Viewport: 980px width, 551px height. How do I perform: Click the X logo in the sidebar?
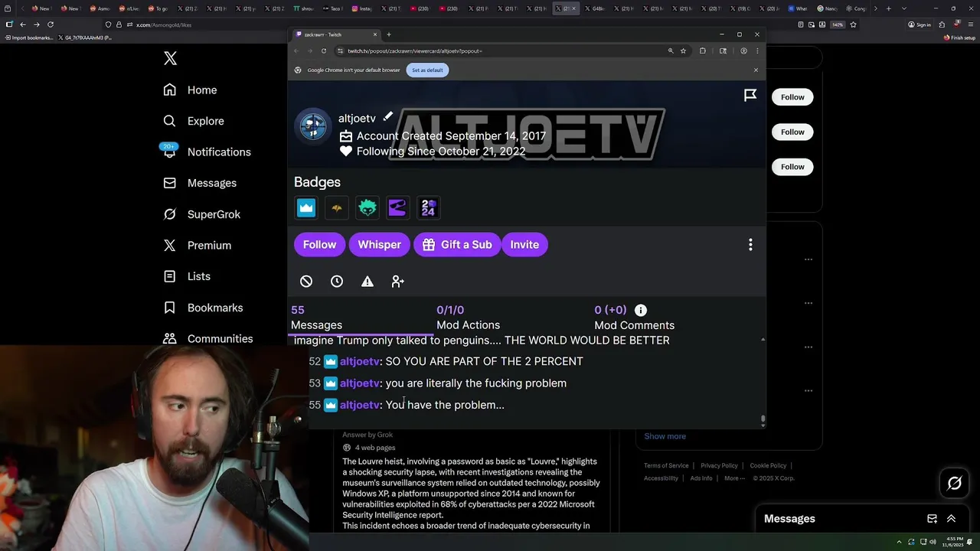click(x=170, y=58)
